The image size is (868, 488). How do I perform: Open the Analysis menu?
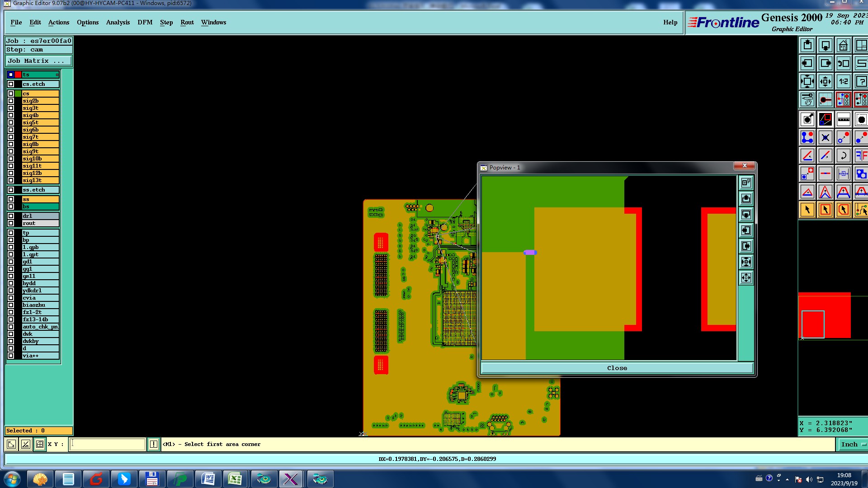tap(118, 22)
